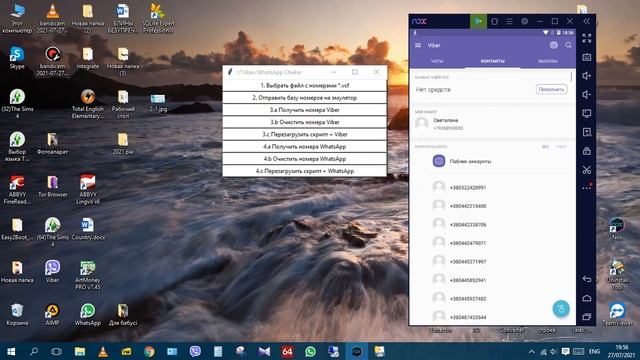Open Chrome from the taskbar
Screen dimensions: 640x360
(x=149, y=351)
